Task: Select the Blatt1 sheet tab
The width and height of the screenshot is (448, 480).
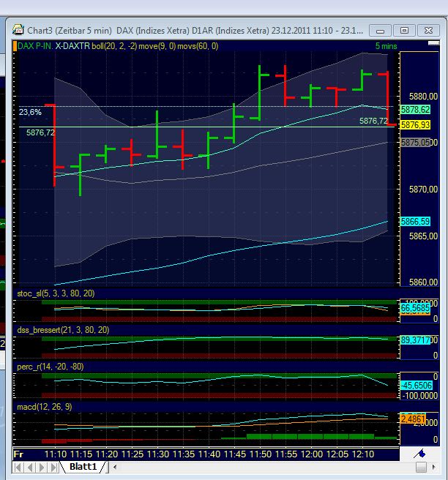Action: [x=83, y=467]
